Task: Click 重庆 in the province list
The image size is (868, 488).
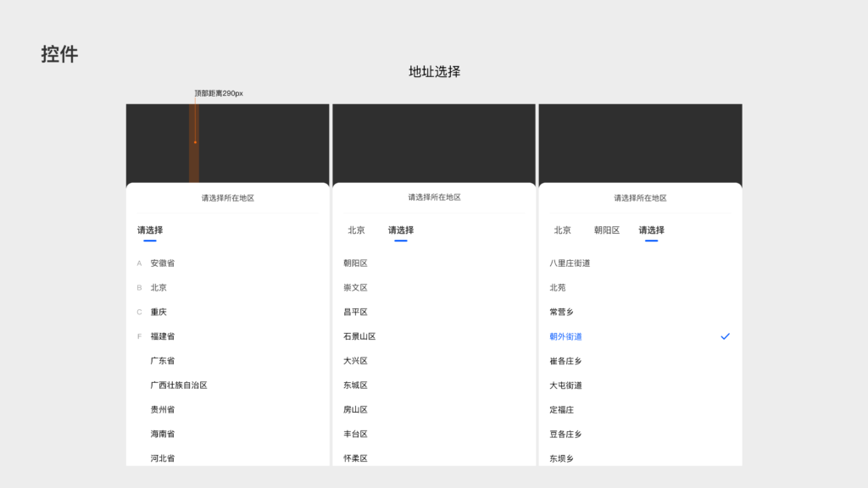Action: [159, 312]
